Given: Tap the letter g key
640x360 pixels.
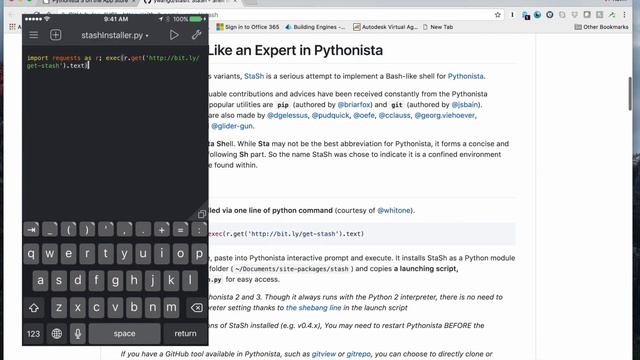Looking at the screenshot, I should click(x=115, y=280).
